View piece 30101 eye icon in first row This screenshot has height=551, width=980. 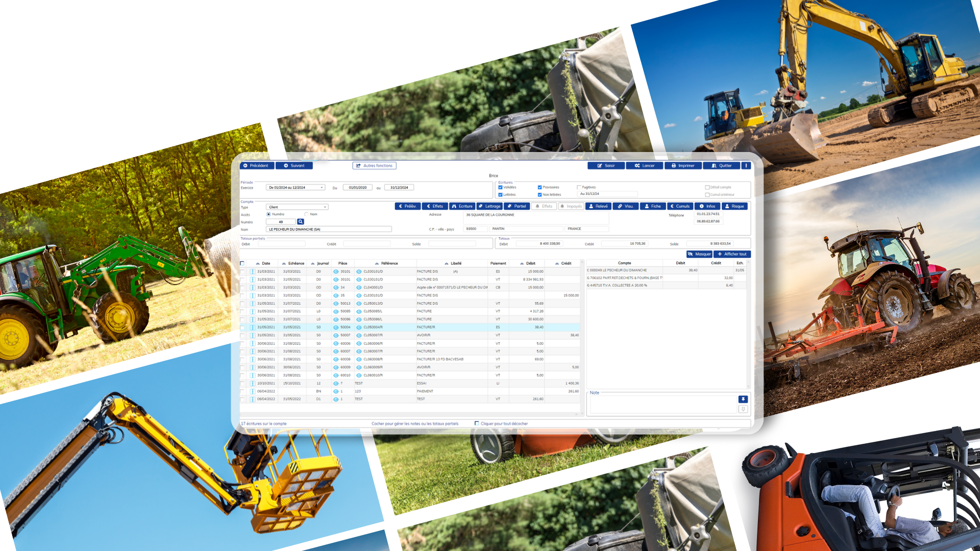coord(336,272)
